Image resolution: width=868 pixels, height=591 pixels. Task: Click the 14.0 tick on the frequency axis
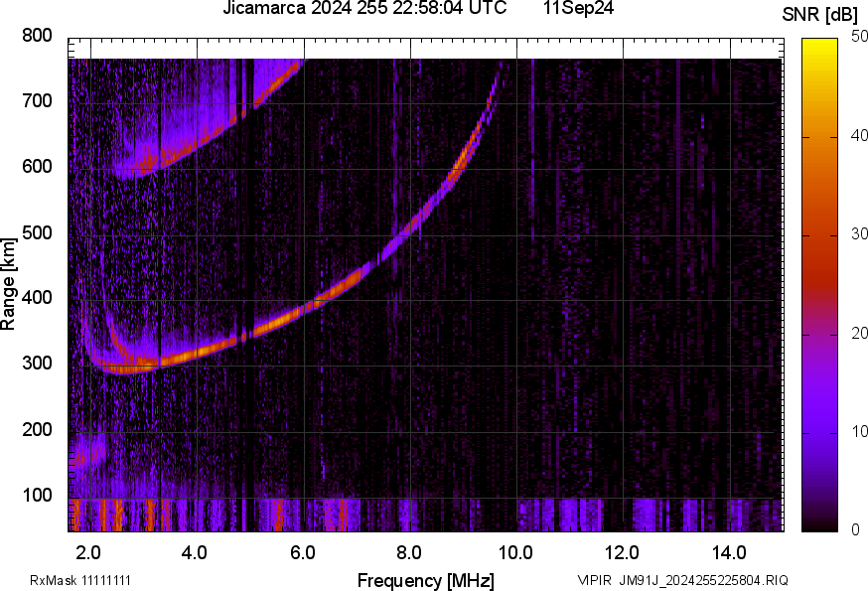729,551
